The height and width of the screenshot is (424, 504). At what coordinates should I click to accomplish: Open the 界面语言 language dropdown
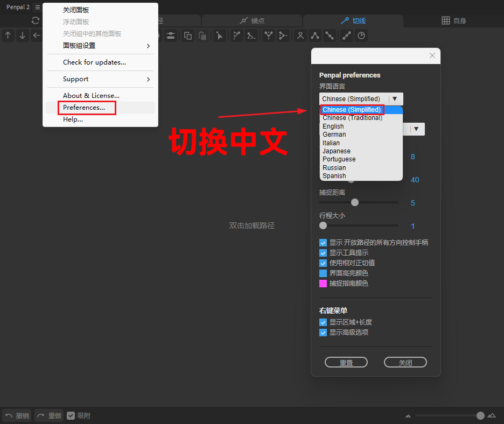pos(361,99)
